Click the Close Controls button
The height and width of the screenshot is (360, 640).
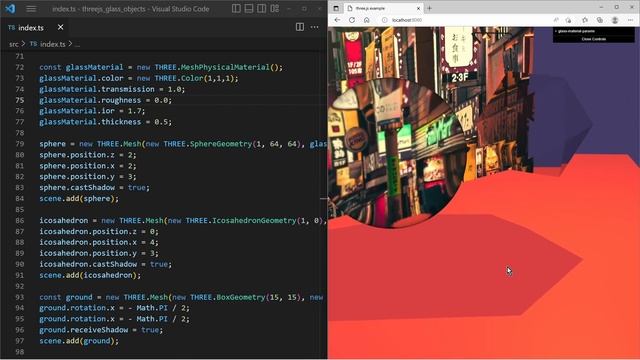coord(593,39)
